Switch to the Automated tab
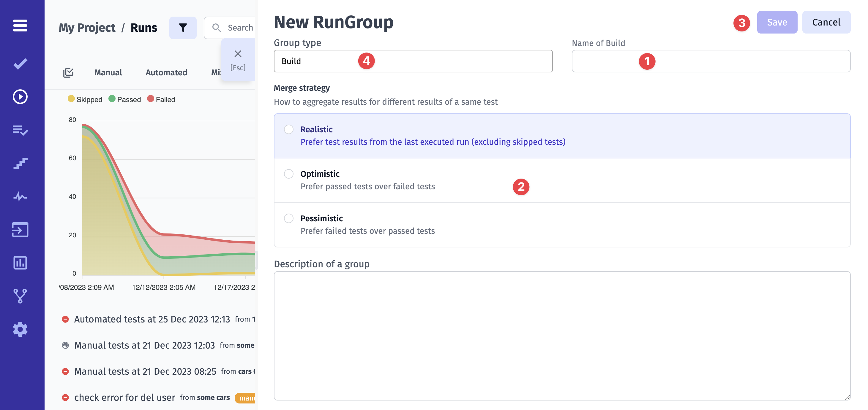The height and width of the screenshot is (410, 868). click(x=166, y=72)
